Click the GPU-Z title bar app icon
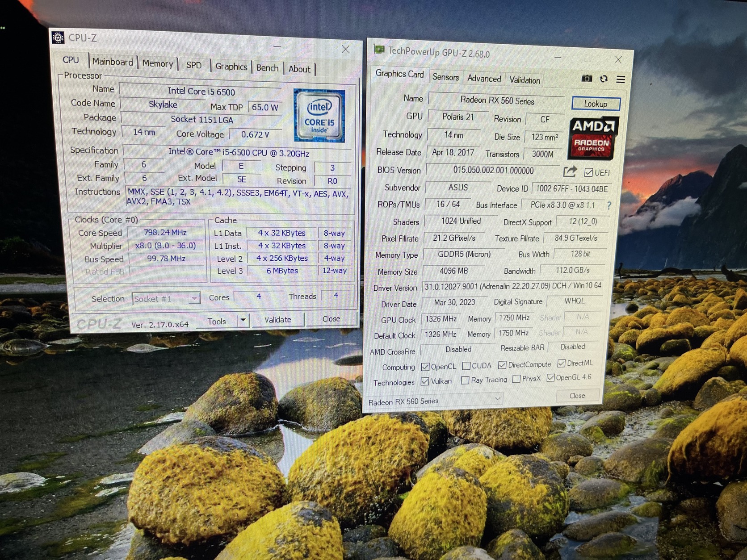747x560 pixels. (x=379, y=50)
